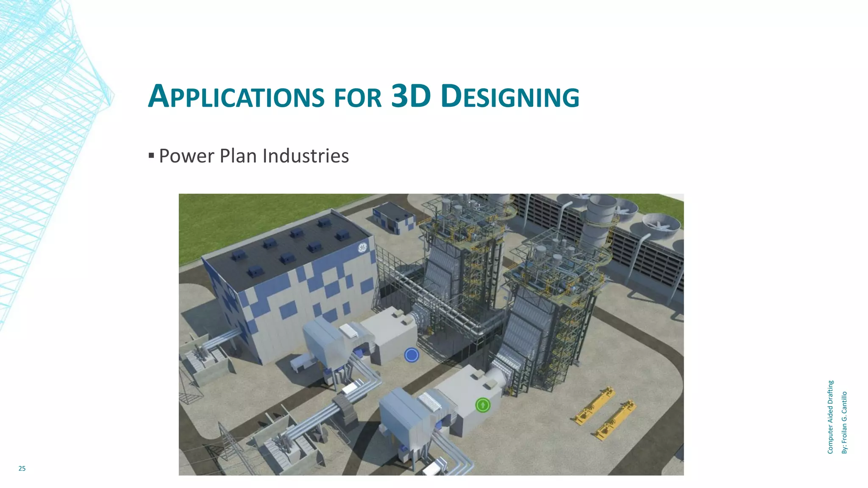Select the upper yellow trailer in render
868x488 pixels.
pos(595,406)
